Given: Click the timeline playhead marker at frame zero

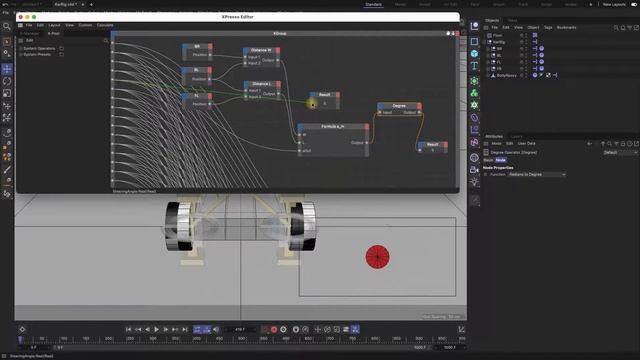Looking at the screenshot, I should point(20,339).
